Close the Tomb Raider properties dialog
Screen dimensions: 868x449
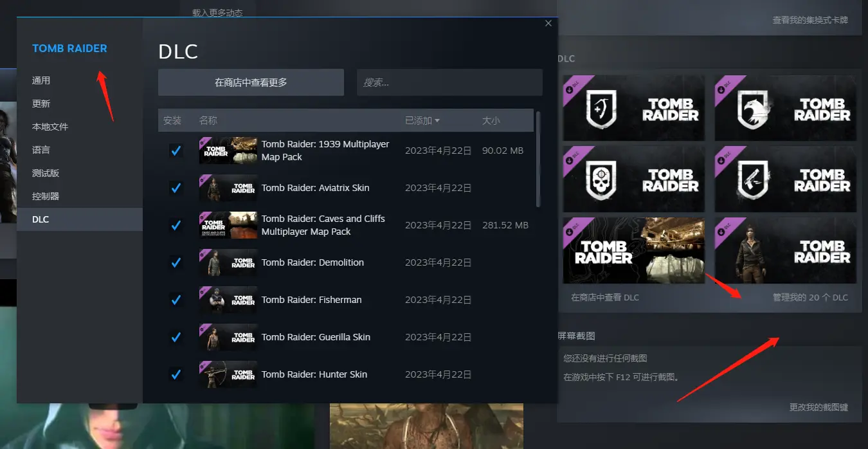(x=548, y=23)
